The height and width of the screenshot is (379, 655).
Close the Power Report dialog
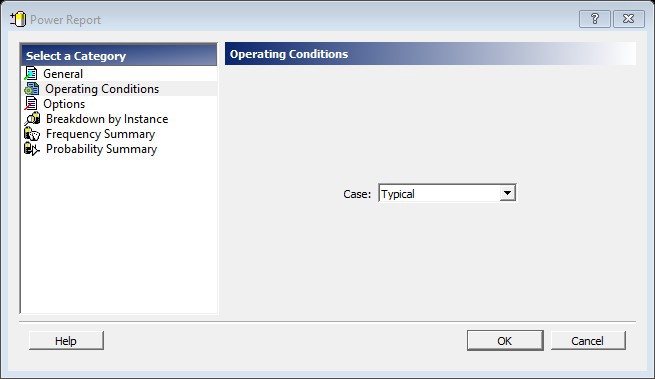pos(628,19)
